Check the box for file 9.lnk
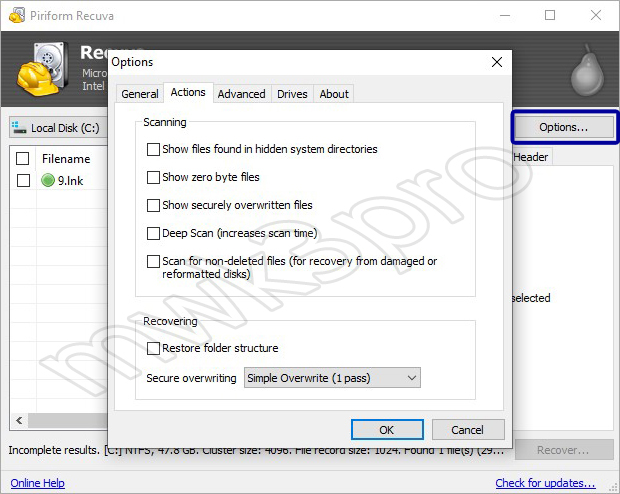Viewport: 620px width, 494px height. (23, 180)
